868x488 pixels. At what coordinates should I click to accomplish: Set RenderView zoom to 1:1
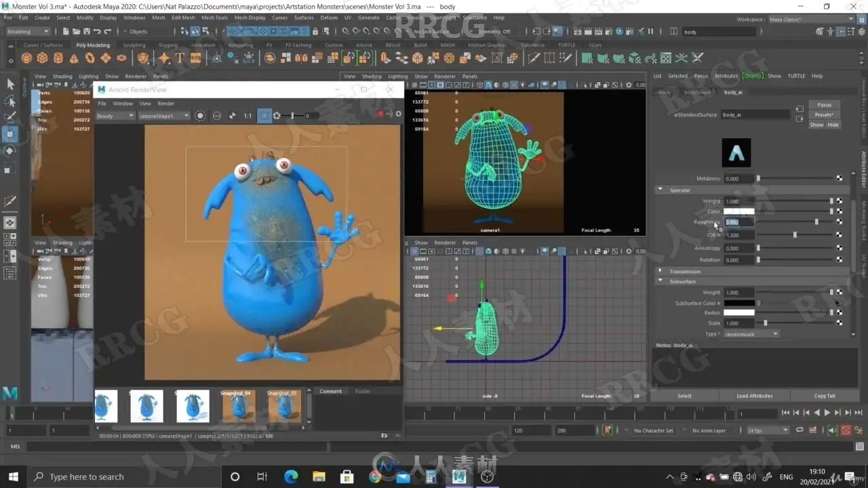248,116
